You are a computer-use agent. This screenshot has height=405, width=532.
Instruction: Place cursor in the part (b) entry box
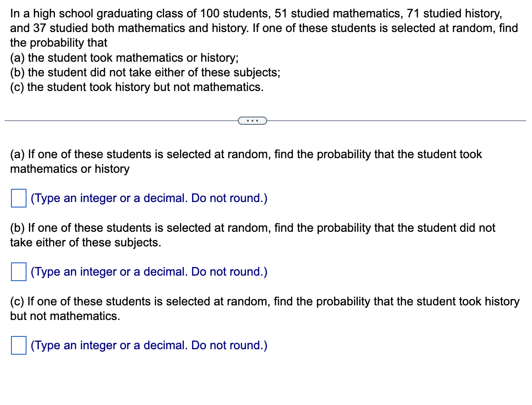point(18,272)
